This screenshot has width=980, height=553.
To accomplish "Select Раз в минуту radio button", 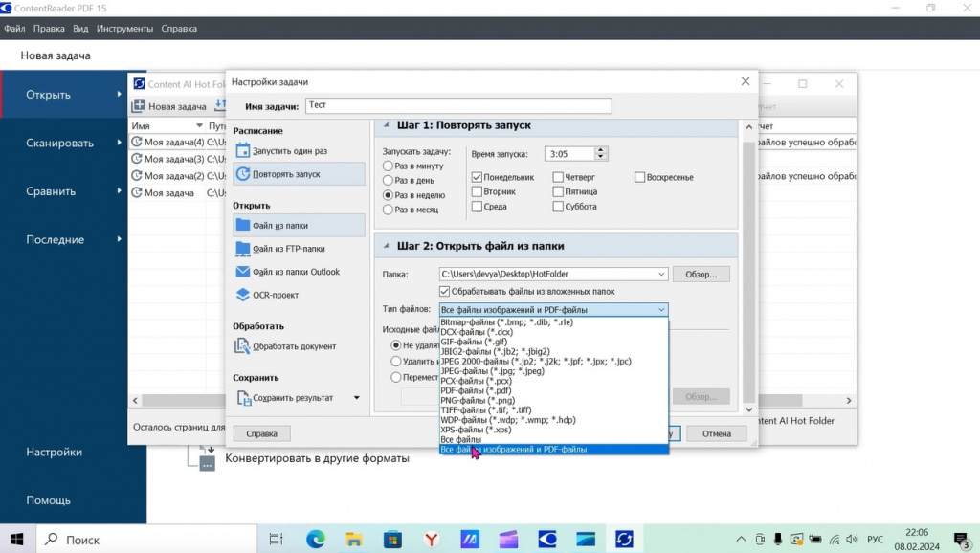I will (388, 166).
